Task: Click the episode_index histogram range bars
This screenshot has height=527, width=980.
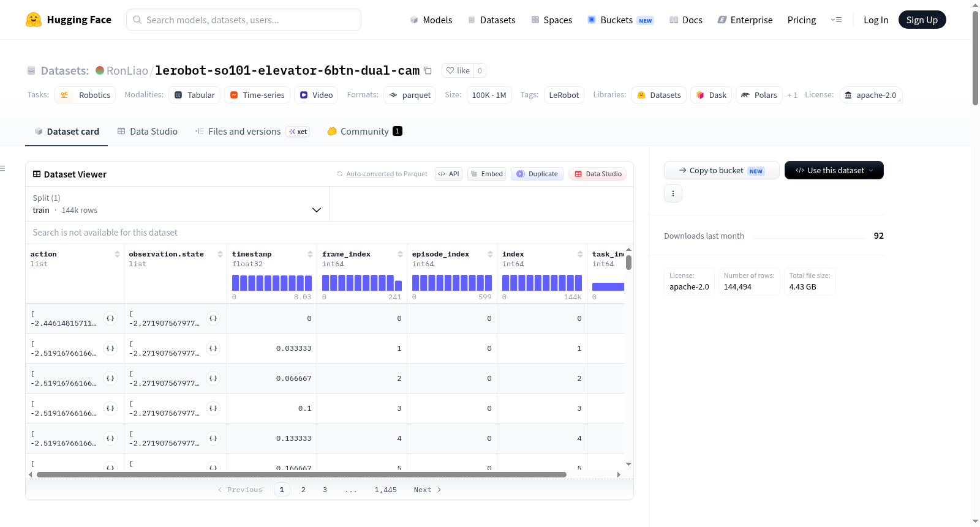Action: coord(452,283)
